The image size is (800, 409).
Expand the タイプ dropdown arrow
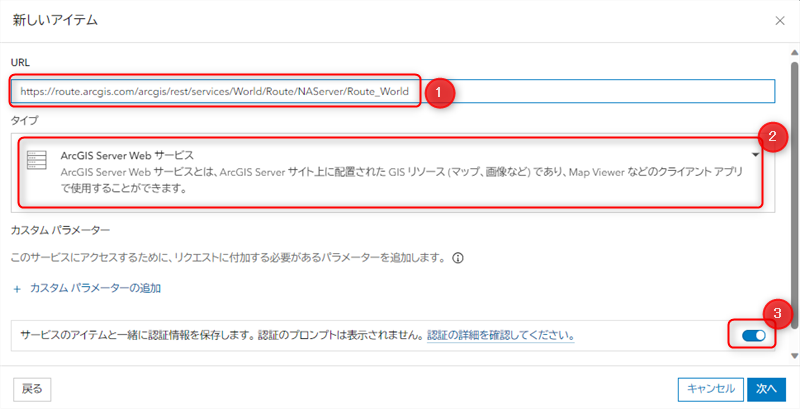756,155
